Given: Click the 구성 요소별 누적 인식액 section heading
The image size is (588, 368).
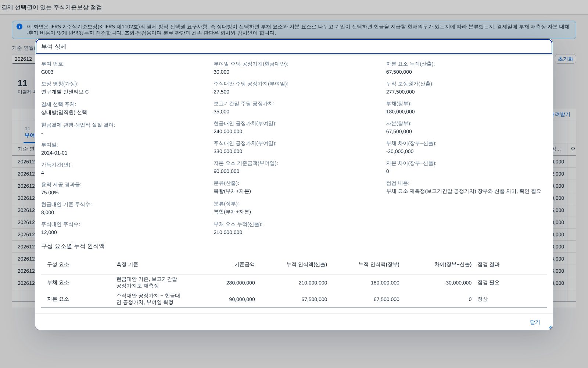Looking at the screenshot, I should pos(73,246).
